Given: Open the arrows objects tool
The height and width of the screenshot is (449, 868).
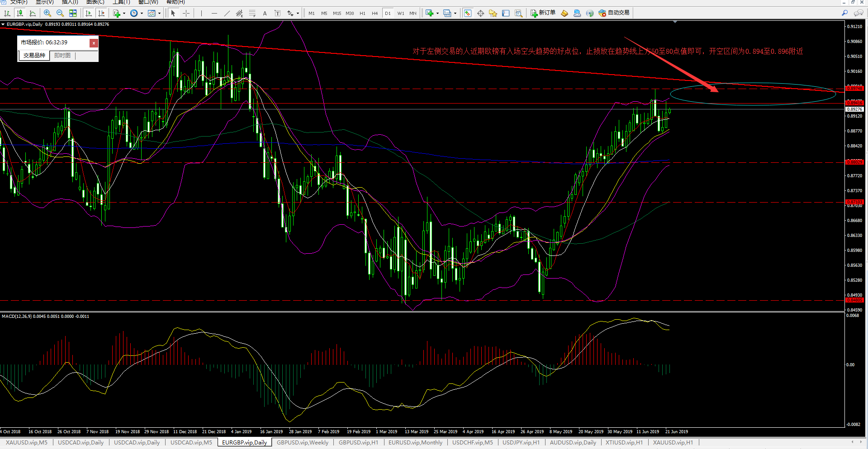Looking at the screenshot, I should pos(290,13).
